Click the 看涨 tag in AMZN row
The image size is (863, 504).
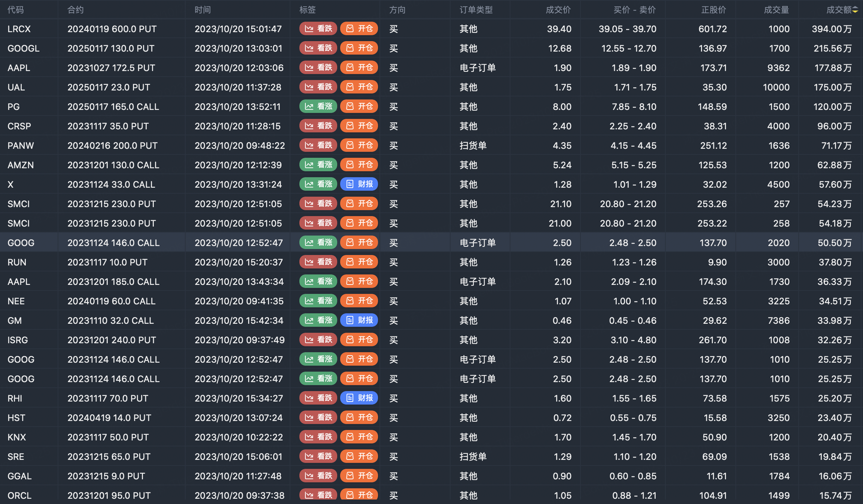pos(318,165)
